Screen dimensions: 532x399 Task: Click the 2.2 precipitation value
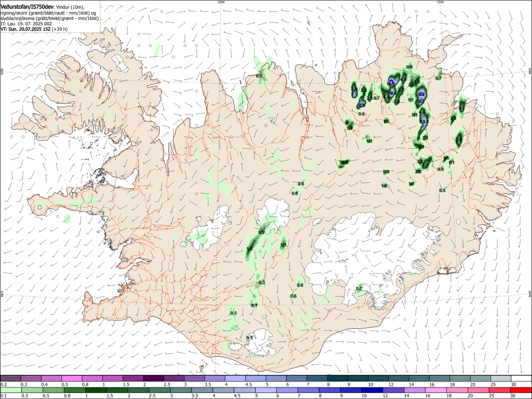coord(411,85)
